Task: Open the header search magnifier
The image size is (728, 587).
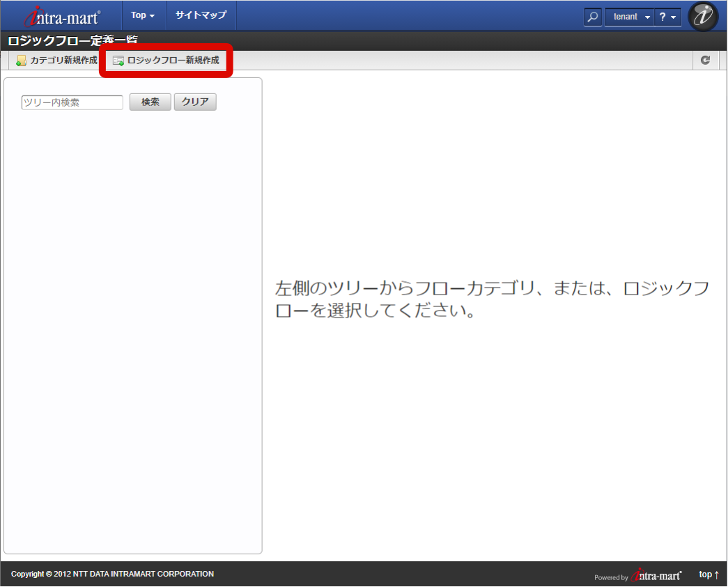Action: (592, 16)
